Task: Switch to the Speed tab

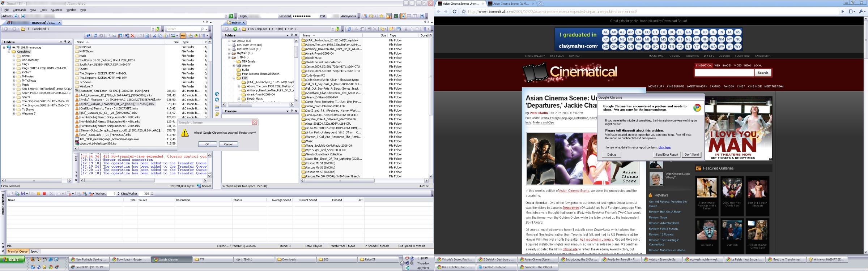Action: click(x=35, y=251)
